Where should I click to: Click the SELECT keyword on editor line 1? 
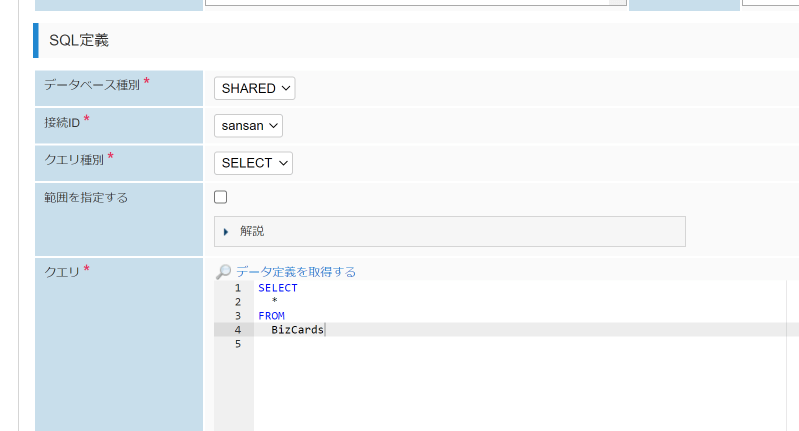(277, 288)
